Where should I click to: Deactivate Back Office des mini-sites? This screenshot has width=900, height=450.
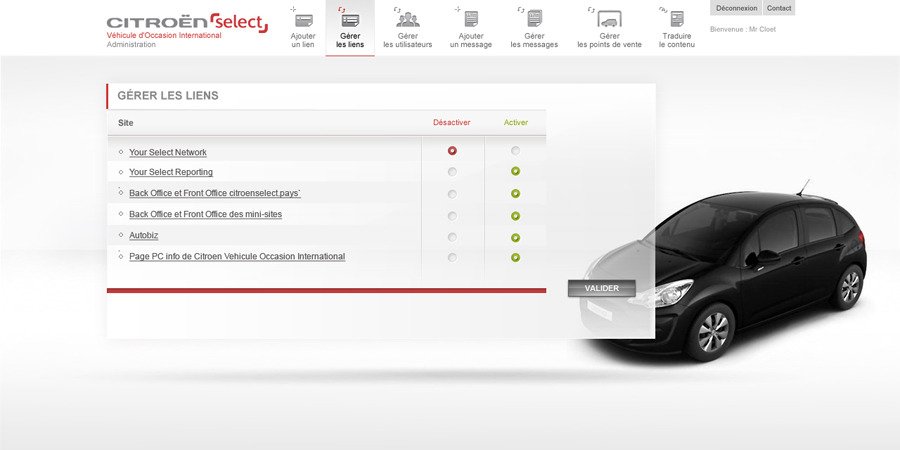click(452, 215)
